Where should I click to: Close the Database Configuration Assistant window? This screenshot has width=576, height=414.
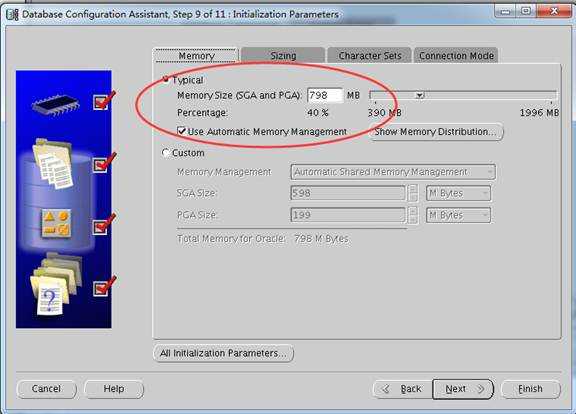(x=554, y=11)
